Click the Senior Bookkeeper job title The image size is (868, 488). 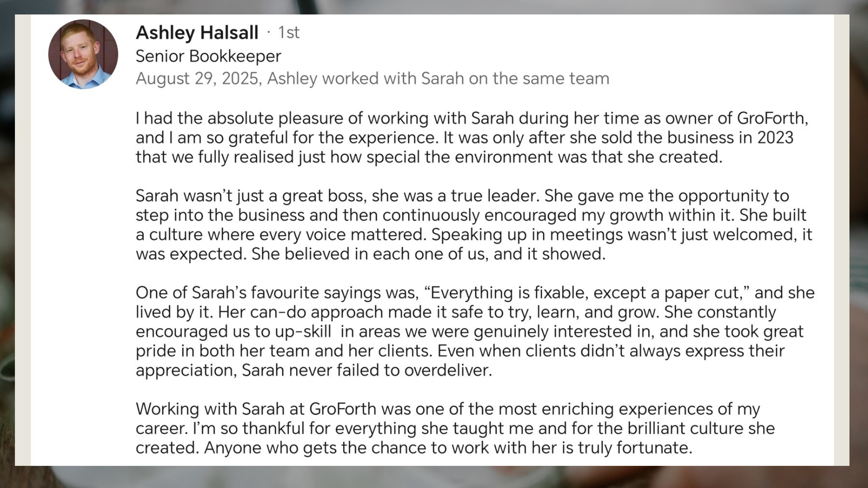click(208, 56)
